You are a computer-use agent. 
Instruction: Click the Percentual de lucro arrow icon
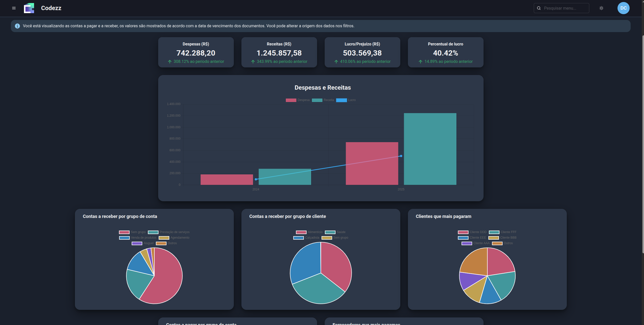click(421, 62)
